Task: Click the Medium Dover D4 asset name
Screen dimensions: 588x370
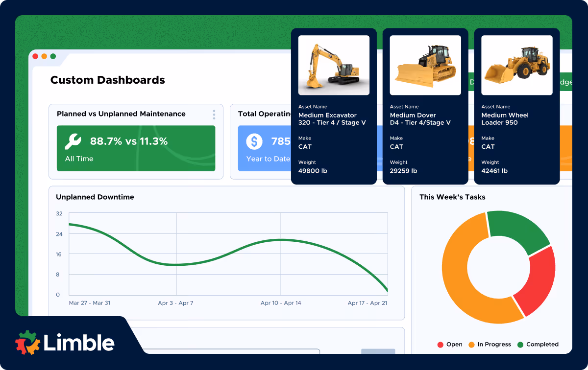Action: click(x=420, y=119)
